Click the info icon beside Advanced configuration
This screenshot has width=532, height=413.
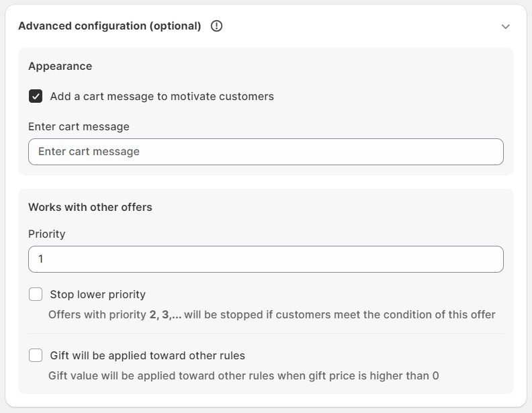pyautogui.click(x=216, y=26)
